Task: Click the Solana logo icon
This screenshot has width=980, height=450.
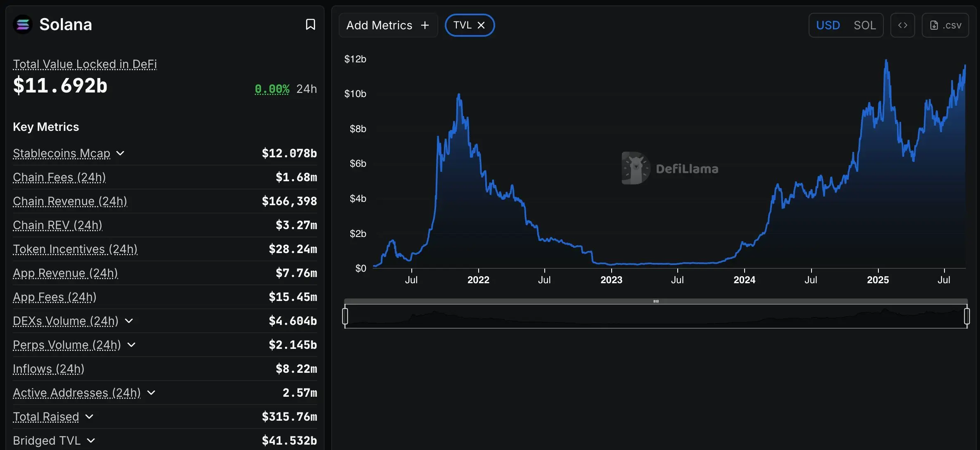Action: click(23, 24)
